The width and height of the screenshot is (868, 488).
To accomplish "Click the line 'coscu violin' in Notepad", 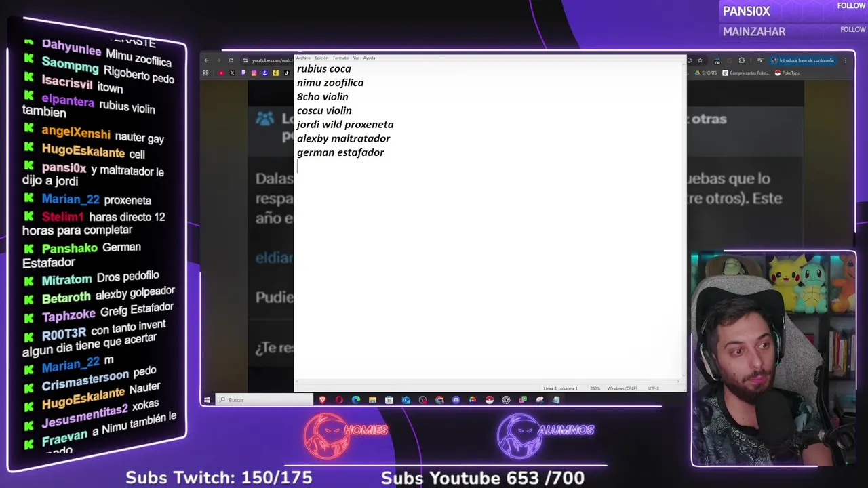I will pos(324,110).
